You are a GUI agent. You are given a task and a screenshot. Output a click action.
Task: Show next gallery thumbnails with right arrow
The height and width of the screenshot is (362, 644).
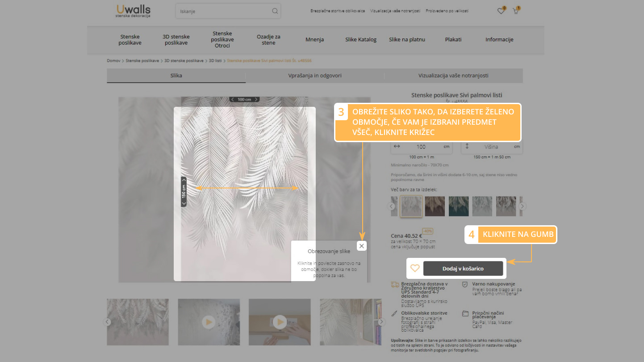[x=381, y=322]
